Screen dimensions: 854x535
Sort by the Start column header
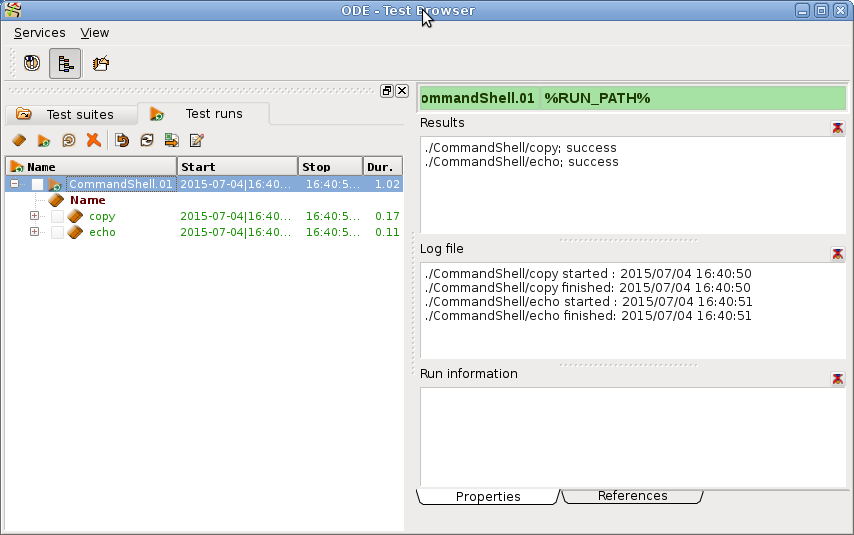237,167
